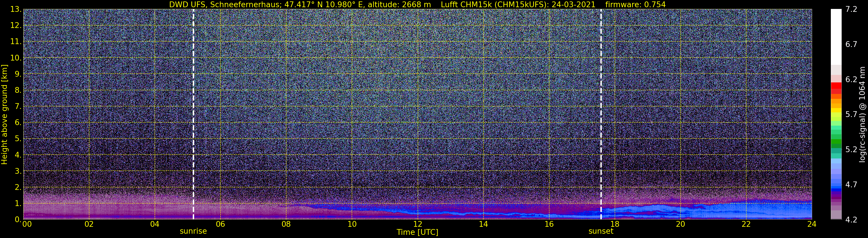The height and width of the screenshot is (238, 868).
Task: Click the 'Height above ground [km]' axis label
Action: [5, 114]
